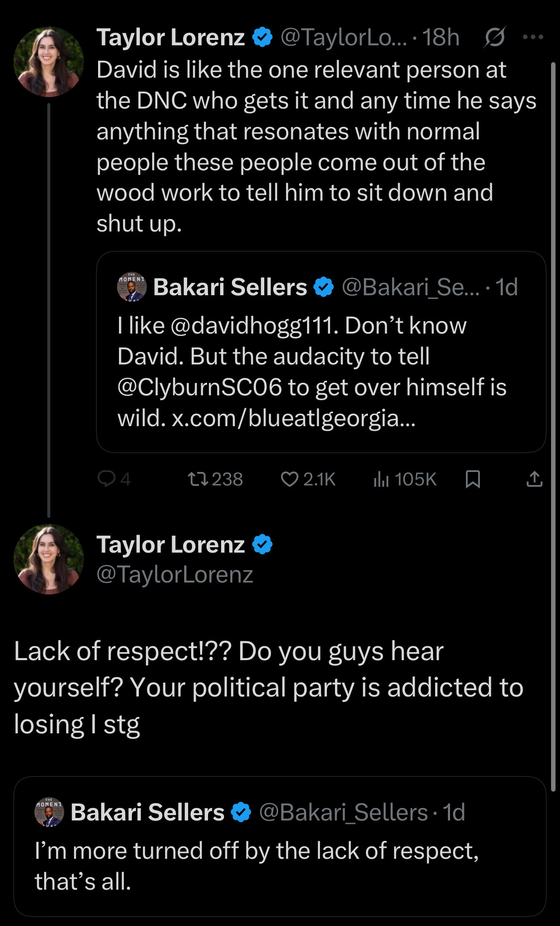The image size is (560, 926).
Task: Open Bakari Sellers avatar in first quoted tweet
Action: (131, 287)
